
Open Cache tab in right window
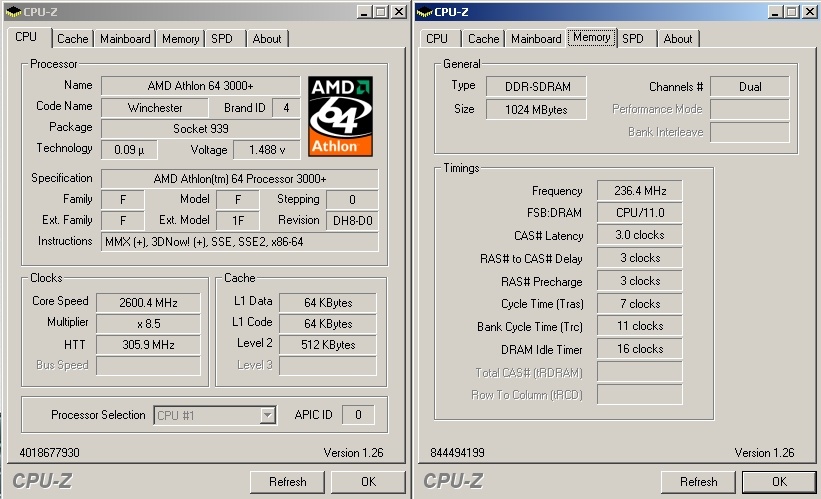tap(483, 39)
